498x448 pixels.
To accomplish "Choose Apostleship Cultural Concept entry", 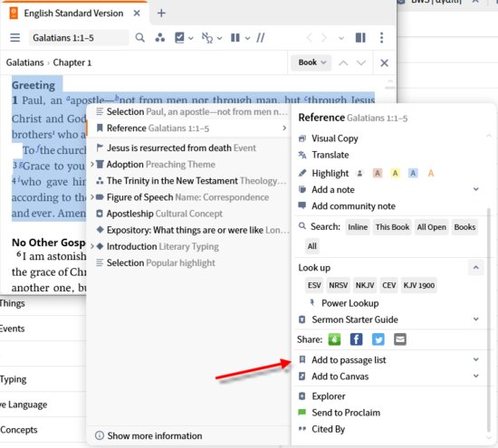I will click(x=188, y=214).
